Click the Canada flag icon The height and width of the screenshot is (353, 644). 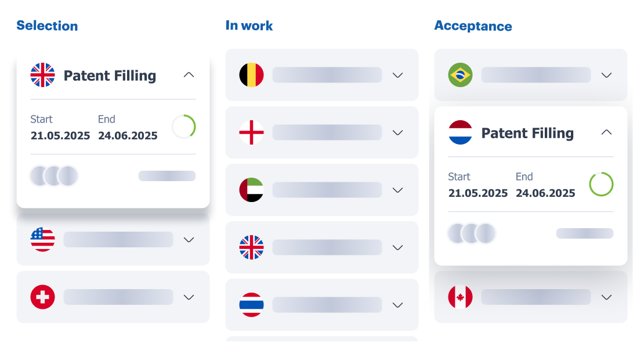tap(460, 297)
